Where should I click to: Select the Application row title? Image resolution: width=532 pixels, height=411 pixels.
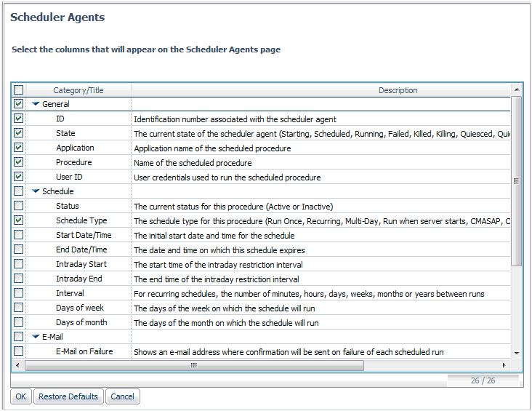click(x=75, y=148)
